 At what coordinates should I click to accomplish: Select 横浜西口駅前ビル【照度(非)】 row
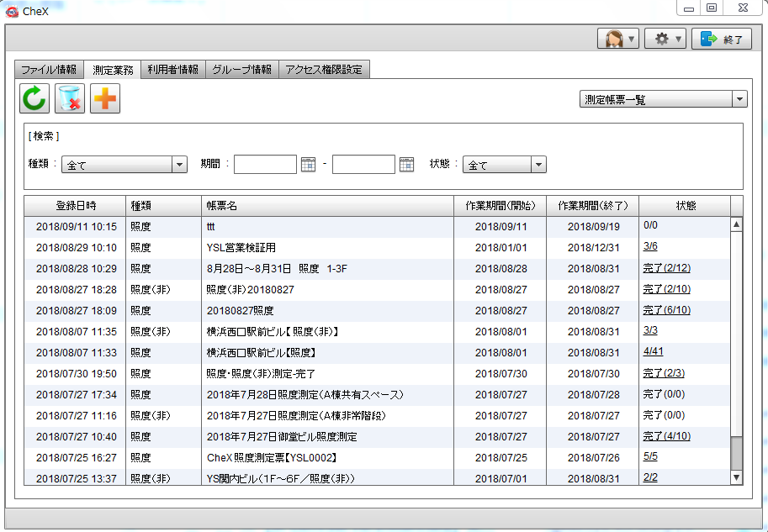[377, 332]
